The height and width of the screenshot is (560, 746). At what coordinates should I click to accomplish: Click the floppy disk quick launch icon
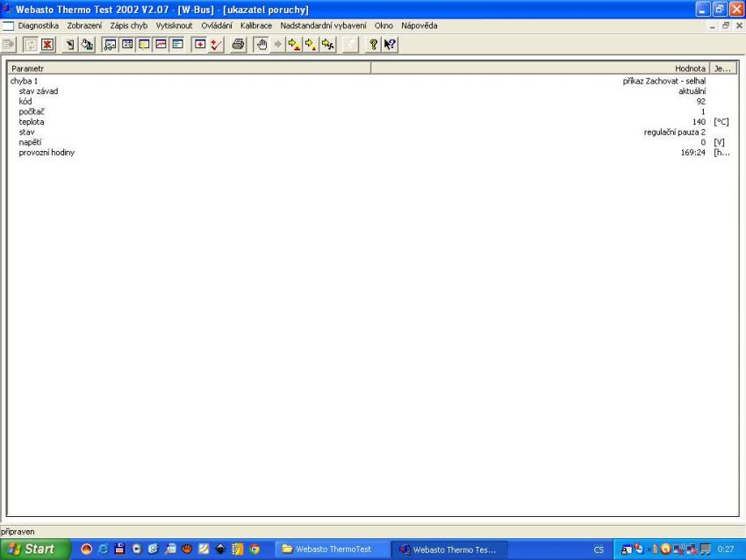click(119, 549)
